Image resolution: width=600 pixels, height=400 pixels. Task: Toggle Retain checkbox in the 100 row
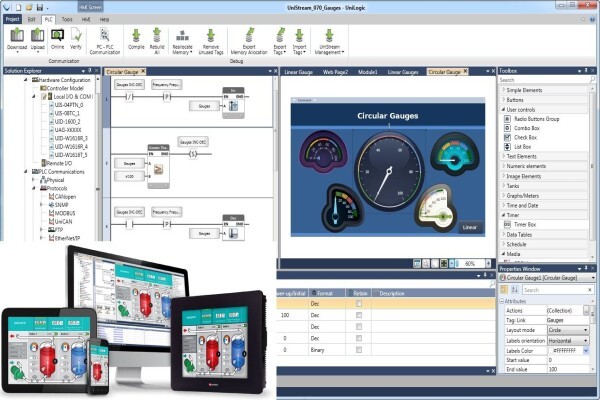(359, 315)
